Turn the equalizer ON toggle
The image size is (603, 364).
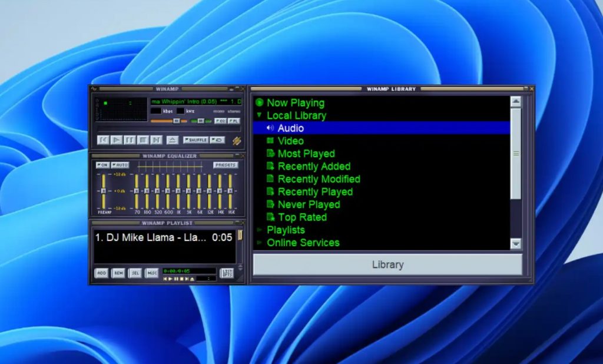tap(102, 165)
